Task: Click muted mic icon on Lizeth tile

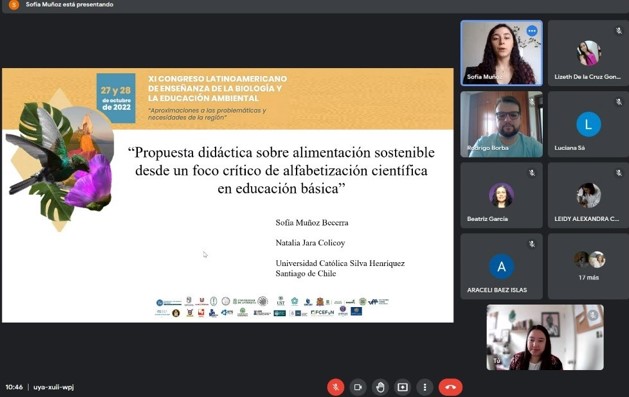Action: tap(619, 30)
